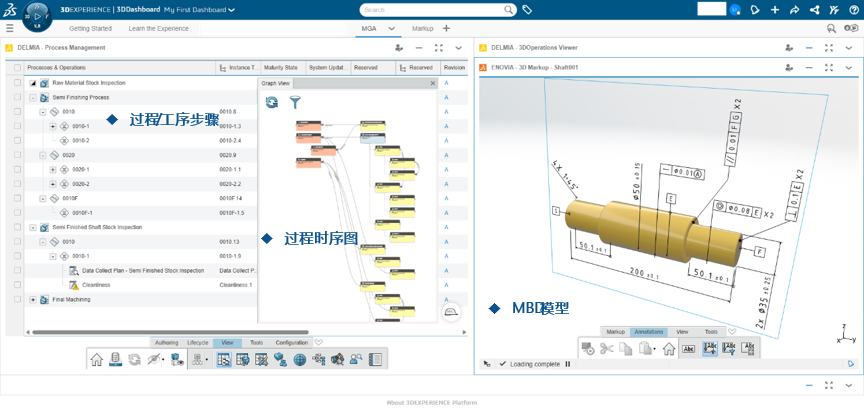Select the Annotations tab in 3D Markup
Viewport: 864px width, 411px height.
[649, 332]
